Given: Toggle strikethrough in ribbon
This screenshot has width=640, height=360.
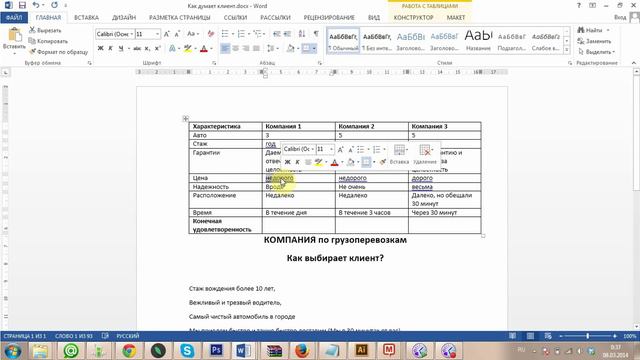Looking at the screenshot, I should click(137, 49).
